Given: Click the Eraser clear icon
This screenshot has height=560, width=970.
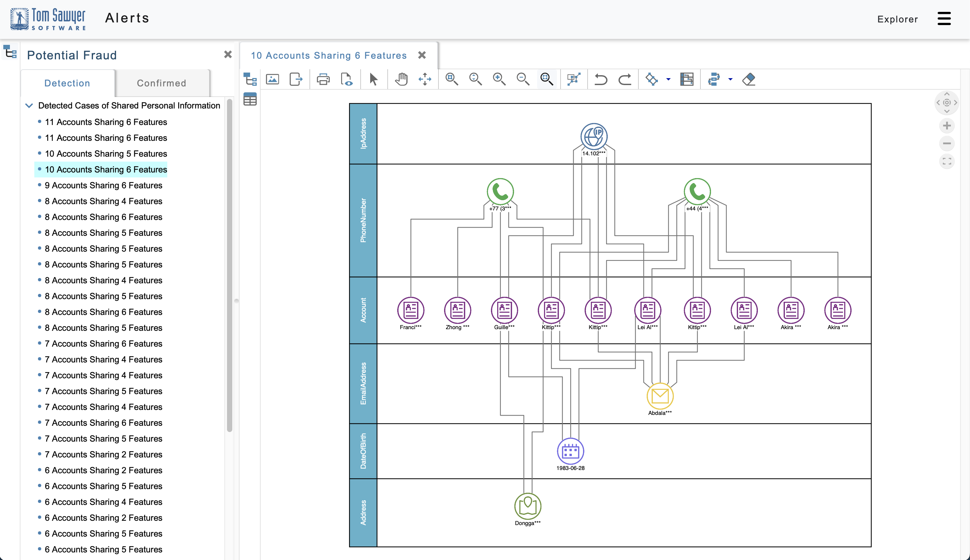Looking at the screenshot, I should (749, 79).
